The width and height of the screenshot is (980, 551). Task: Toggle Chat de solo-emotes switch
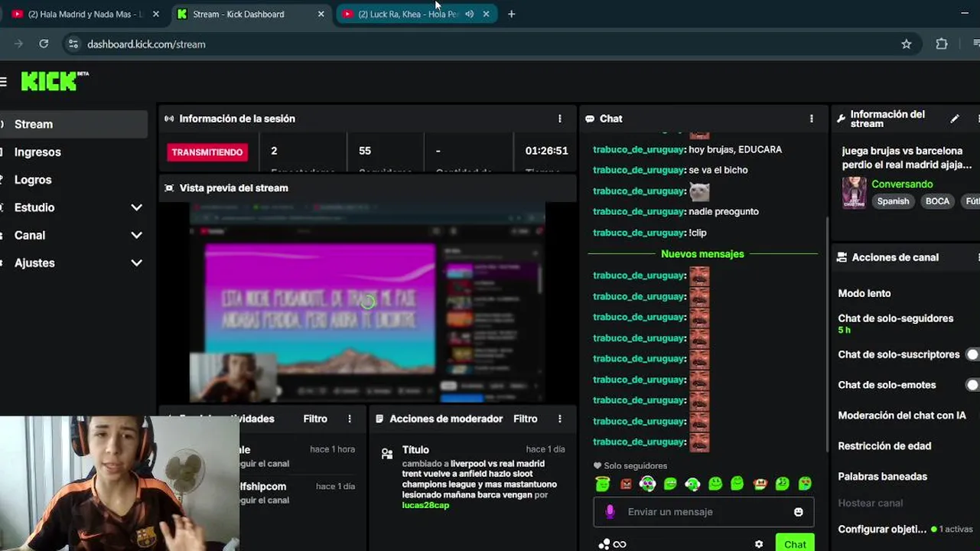pyautogui.click(x=973, y=385)
